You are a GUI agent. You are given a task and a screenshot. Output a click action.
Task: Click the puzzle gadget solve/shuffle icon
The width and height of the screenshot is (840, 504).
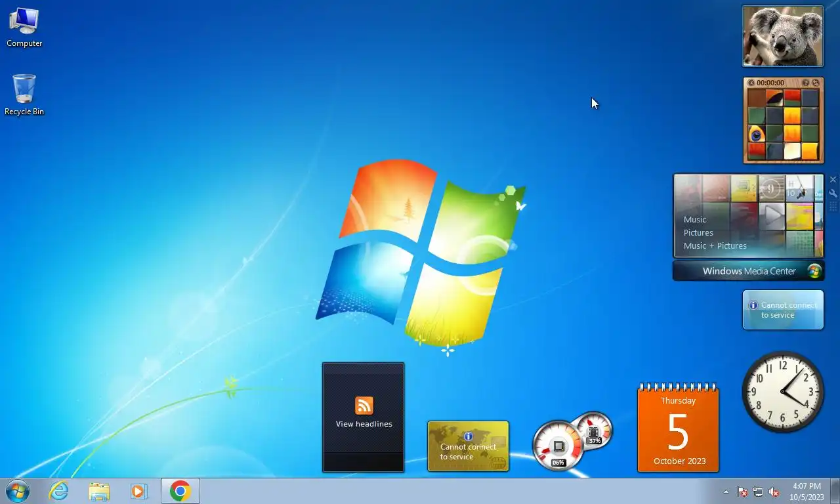pos(816,83)
